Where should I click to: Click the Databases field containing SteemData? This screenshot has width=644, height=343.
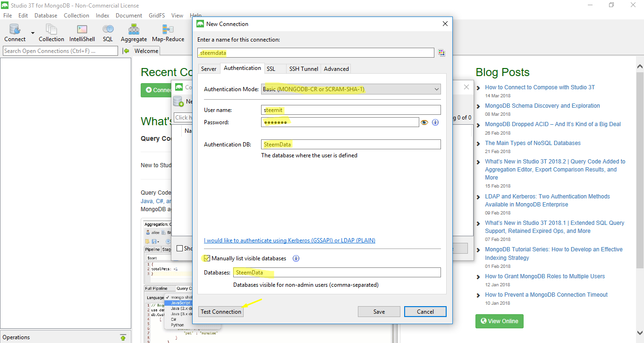pyautogui.click(x=337, y=273)
